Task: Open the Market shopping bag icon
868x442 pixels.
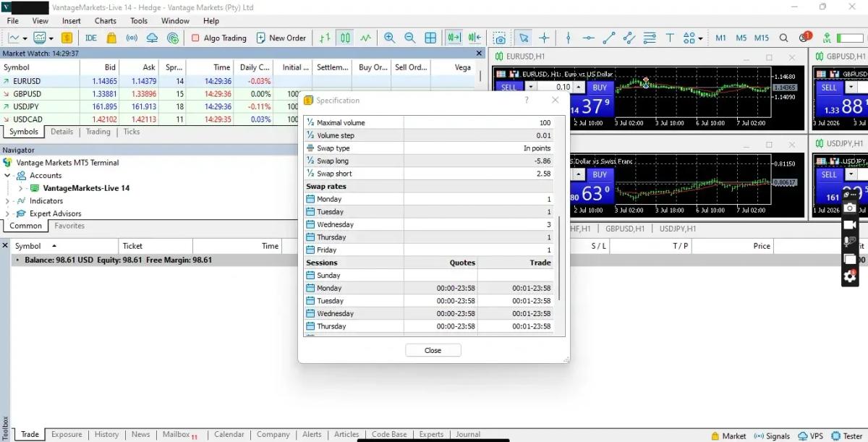Action: (x=112, y=38)
